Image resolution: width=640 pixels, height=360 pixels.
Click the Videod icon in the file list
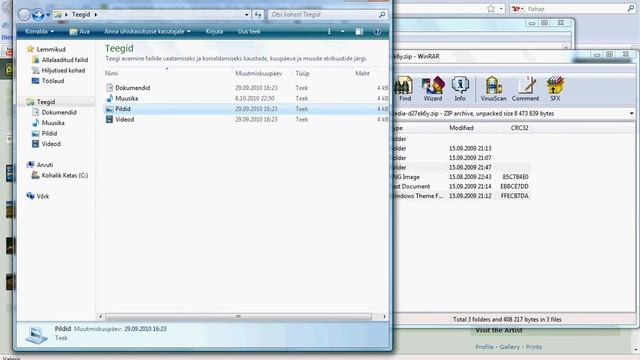tap(109, 119)
